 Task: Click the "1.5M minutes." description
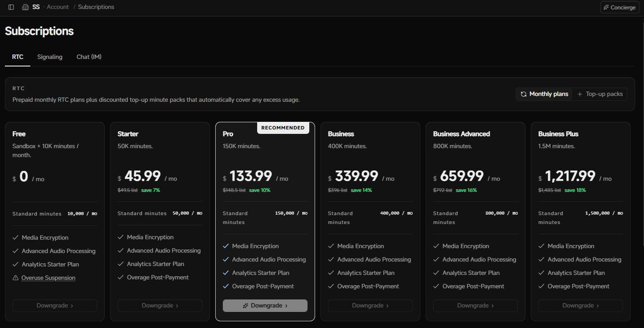[557, 146]
